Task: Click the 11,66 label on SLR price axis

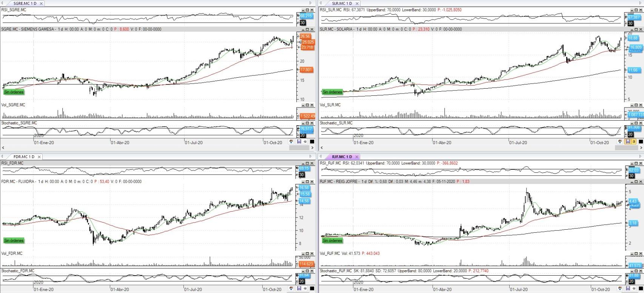Action: 633,70
